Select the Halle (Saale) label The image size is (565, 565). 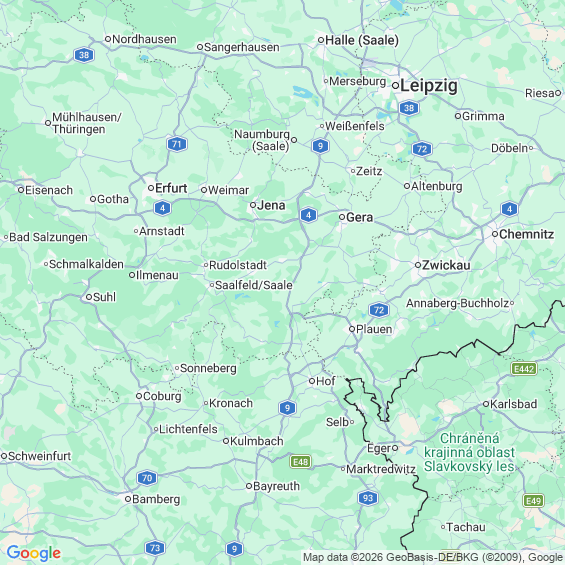(x=362, y=40)
